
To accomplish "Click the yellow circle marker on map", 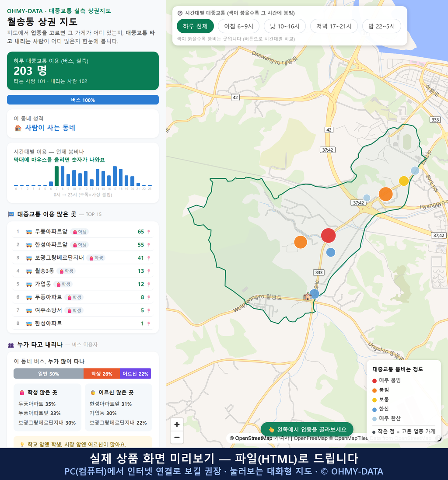I will coord(404,181).
